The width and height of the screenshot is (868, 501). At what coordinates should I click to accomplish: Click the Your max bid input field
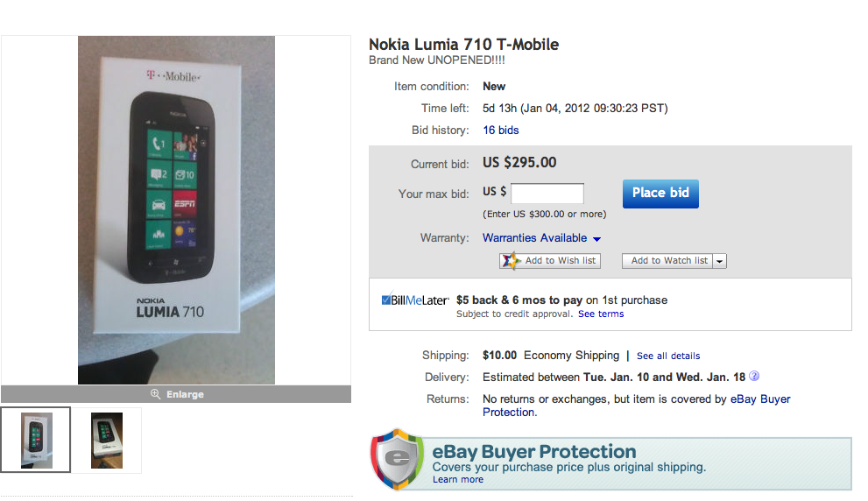coord(547,194)
